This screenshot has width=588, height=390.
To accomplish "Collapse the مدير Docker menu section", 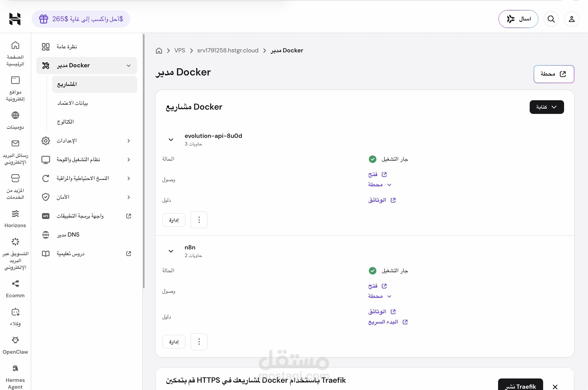I will click(x=87, y=65).
